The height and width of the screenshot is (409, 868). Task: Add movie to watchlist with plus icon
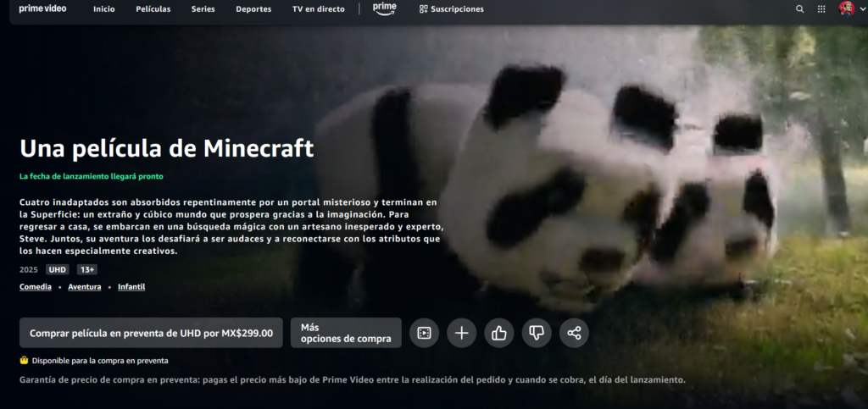pos(462,333)
